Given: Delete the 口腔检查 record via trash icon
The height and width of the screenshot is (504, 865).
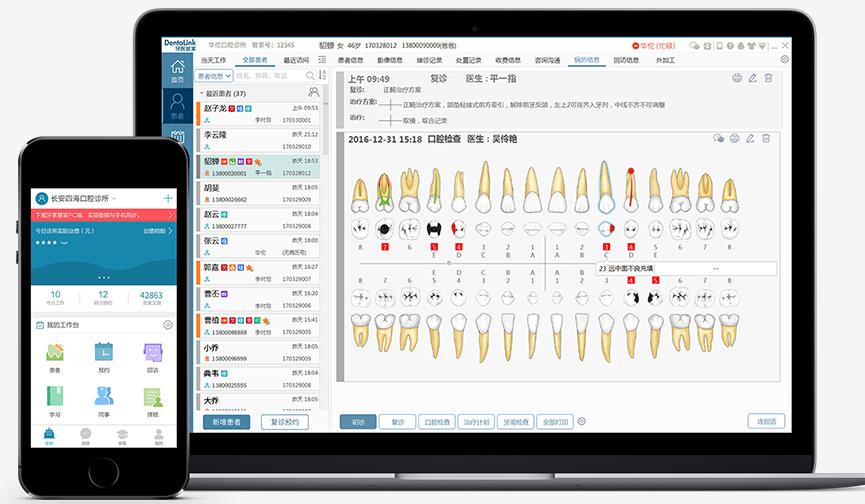Looking at the screenshot, I should coord(767,139).
